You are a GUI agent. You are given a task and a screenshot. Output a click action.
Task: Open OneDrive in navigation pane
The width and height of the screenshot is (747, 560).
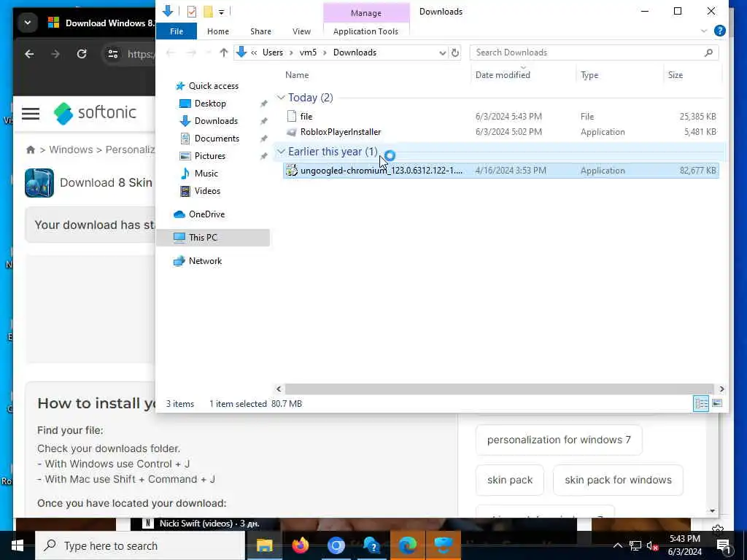coord(206,214)
